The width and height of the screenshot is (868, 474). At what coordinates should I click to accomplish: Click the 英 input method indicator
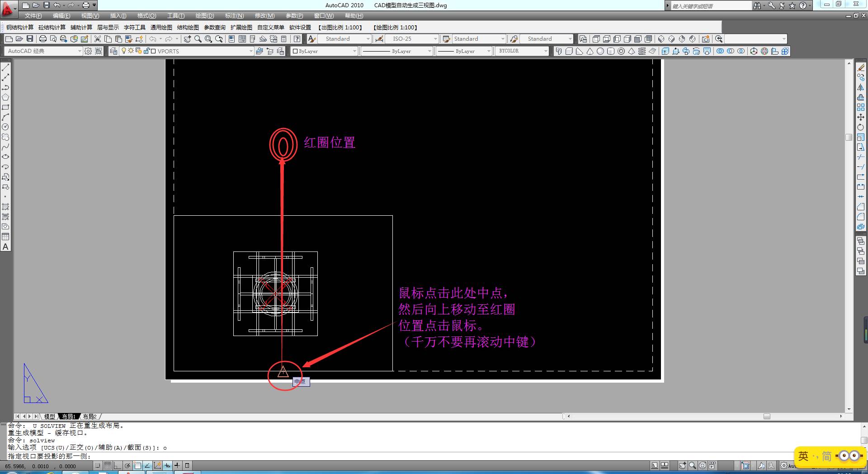click(x=803, y=456)
